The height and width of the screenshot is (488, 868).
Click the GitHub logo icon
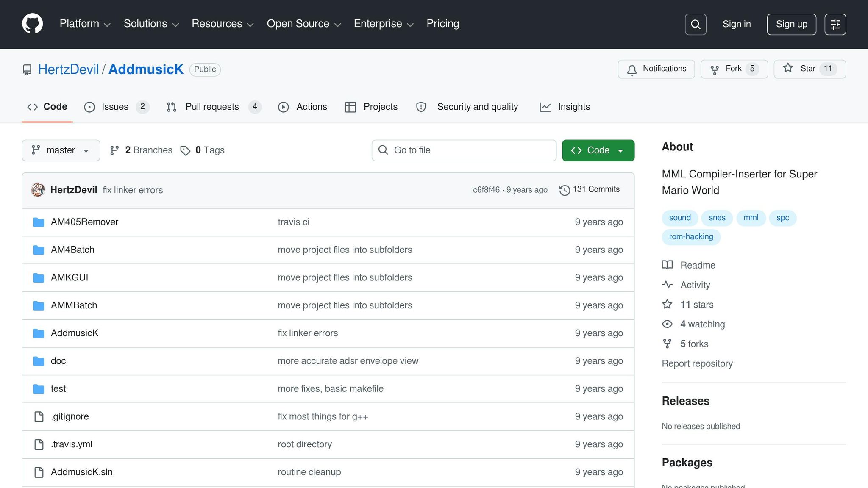pos(33,24)
